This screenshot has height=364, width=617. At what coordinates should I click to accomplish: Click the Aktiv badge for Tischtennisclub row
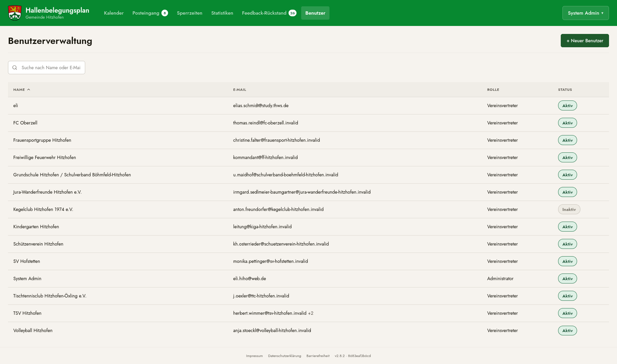[567, 296]
